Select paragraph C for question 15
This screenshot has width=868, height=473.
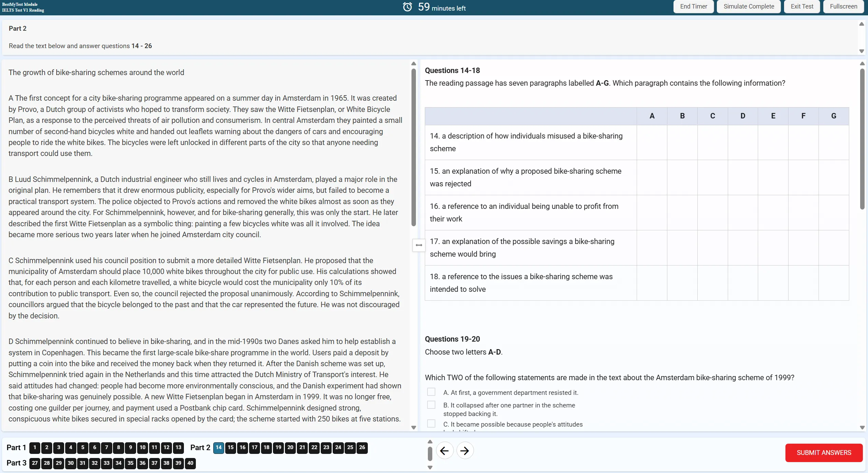(x=712, y=177)
